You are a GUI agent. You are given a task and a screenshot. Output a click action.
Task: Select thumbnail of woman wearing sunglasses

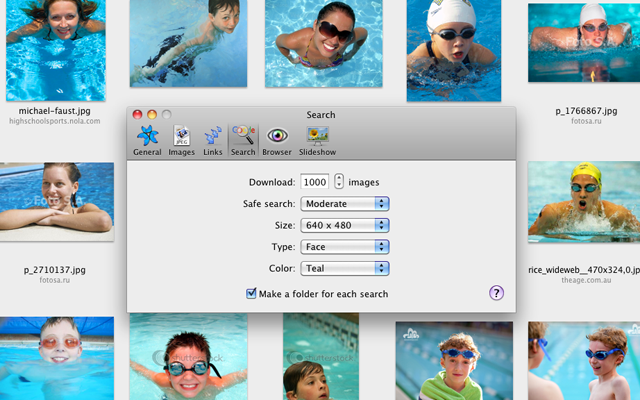click(324, 43)
